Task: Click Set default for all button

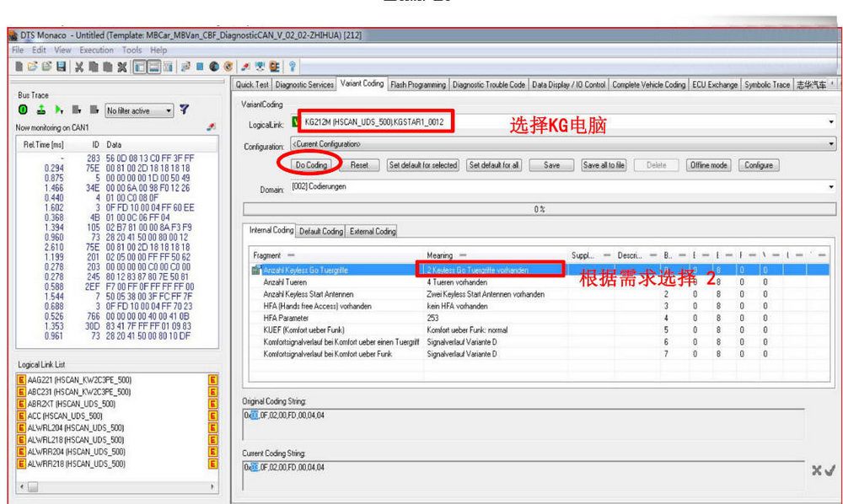Action: (x=494, y=165)
